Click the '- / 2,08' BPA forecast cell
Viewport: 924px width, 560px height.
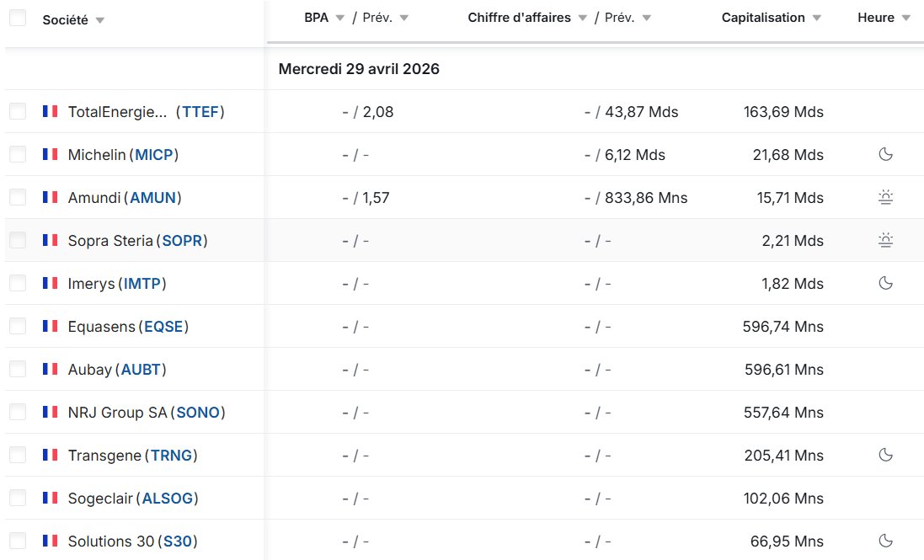[x=368, y=112]
